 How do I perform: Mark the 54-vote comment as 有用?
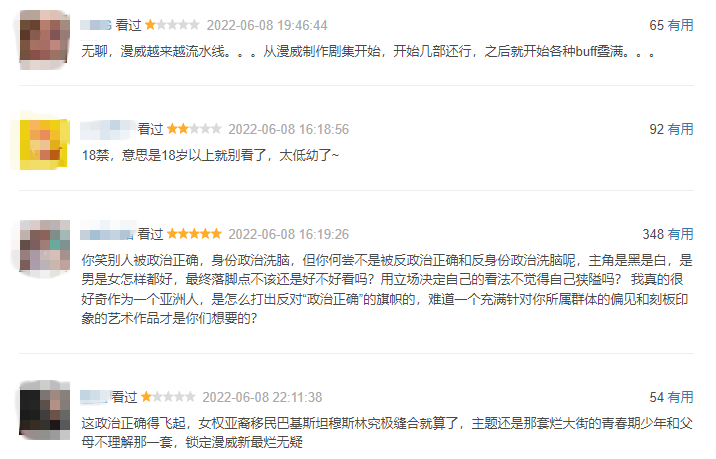[x=680, y=397]
